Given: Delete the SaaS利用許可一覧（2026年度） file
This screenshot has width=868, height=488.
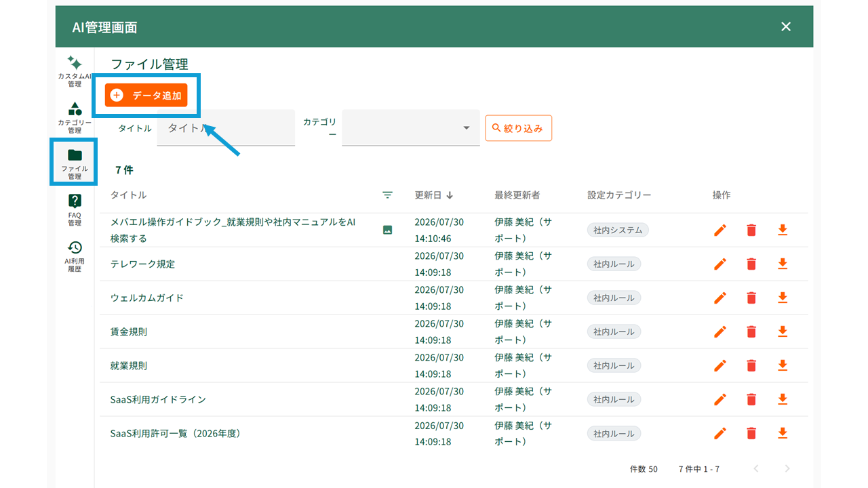Looking at the screenshot, I should (751, 433).
